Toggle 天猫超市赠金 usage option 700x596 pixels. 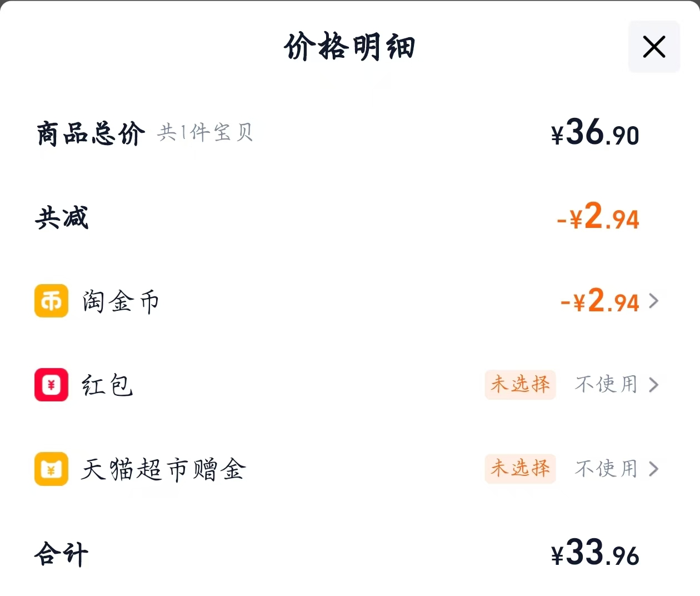[x=605, y=469]
